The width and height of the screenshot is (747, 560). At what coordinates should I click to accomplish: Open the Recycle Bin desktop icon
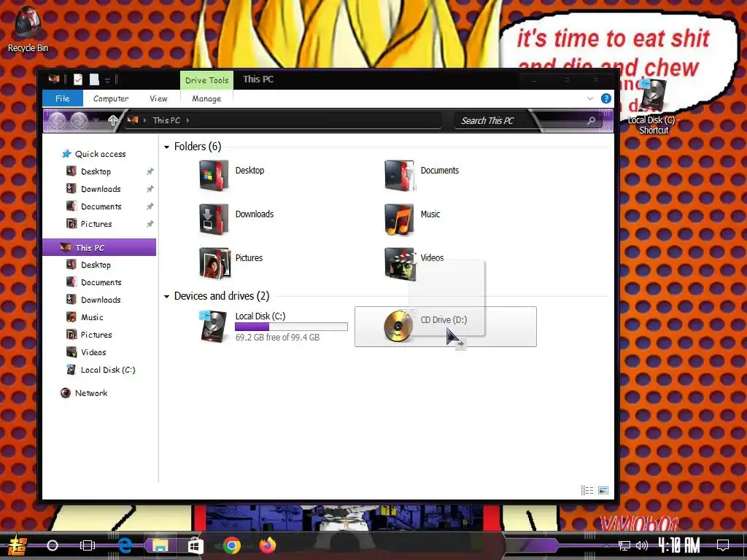pyautogui.click(x=28, y=28)
